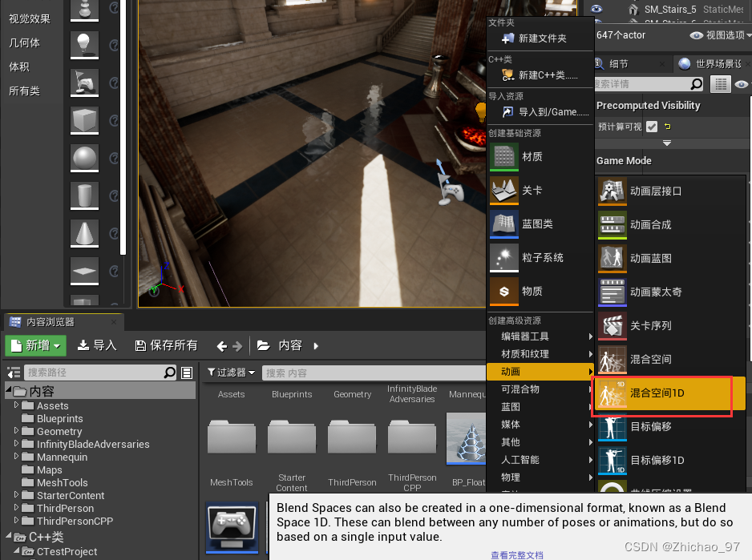Collapse the 内容 root folder
This screenshot has width=752, height=560.
point(9,390)
